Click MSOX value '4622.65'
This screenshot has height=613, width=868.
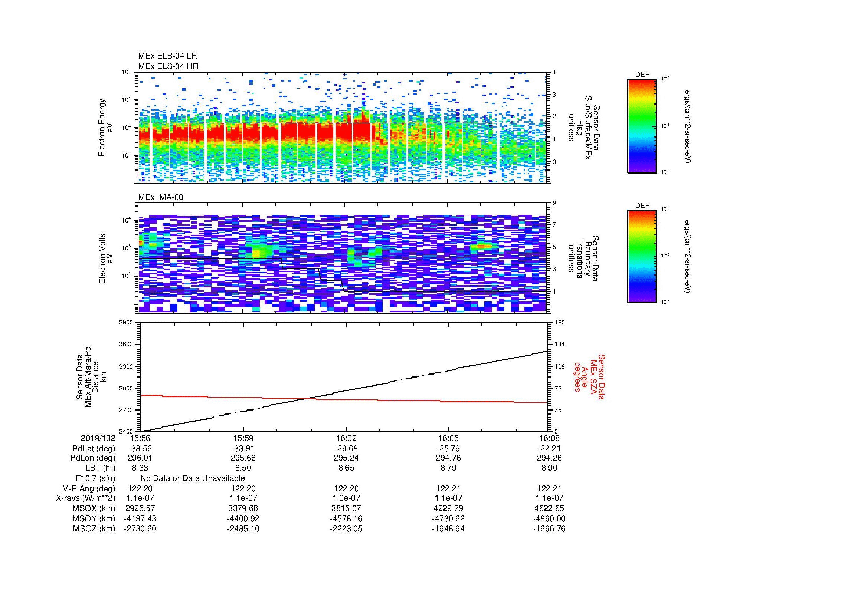[x=549, y=508]
